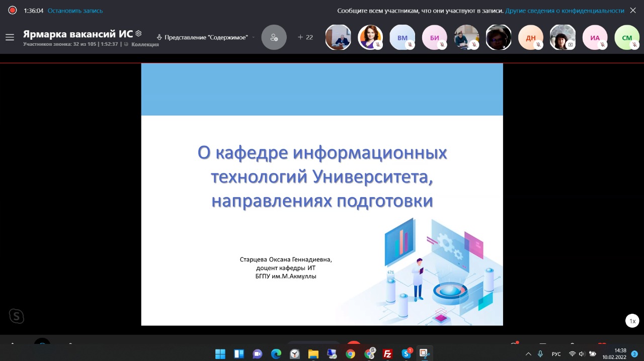This screenshot has width=644, height=361.
Task: Open 'Другие сведения о конфиденциальности' link
Action: pyautogui.click(x=565, y=11)
